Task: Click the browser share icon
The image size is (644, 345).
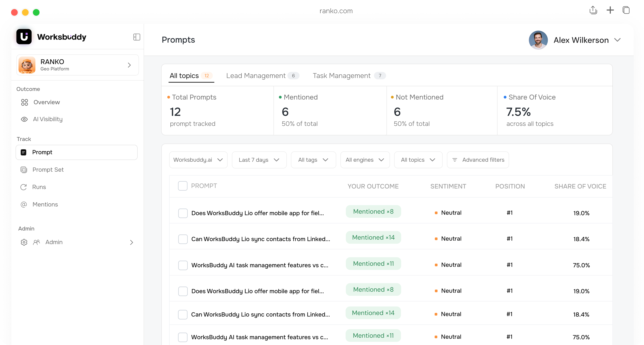Action: tap(593, 10)
